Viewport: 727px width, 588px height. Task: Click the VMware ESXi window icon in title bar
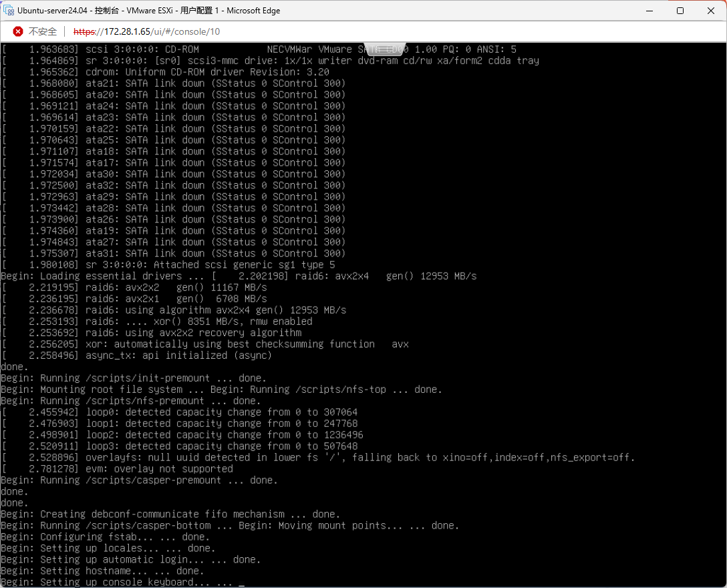click(9, 11)
